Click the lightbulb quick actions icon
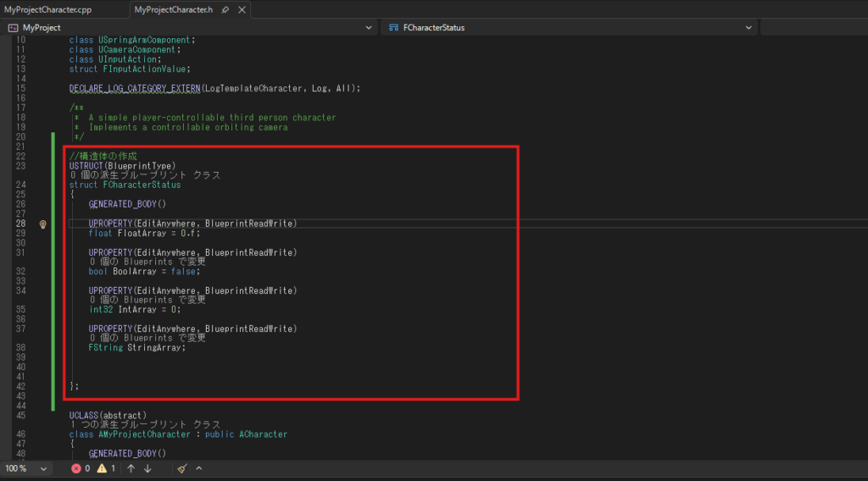 [x=42, y=224]
